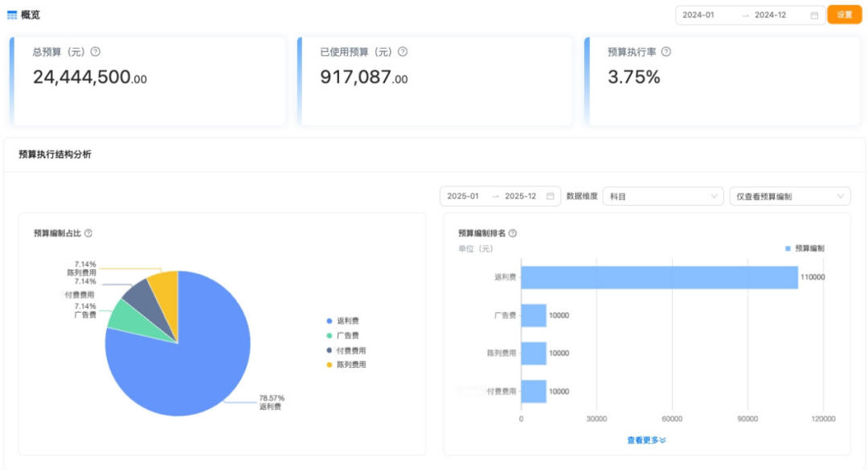Screen dimensions: 868x470
Task: Click the 110000 value label
Action: pyautogui.click(x=813, y=277)
